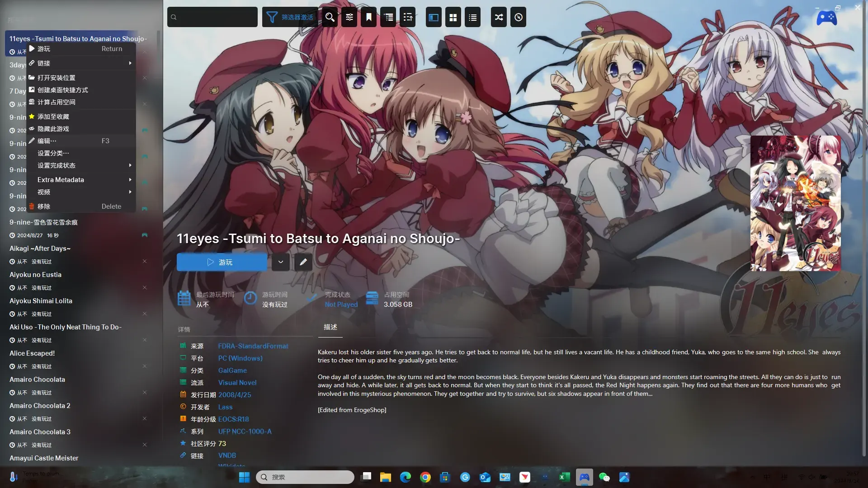Expand the Extra Metadata submenu
This screenshot has width=868, height=488.
81,180
